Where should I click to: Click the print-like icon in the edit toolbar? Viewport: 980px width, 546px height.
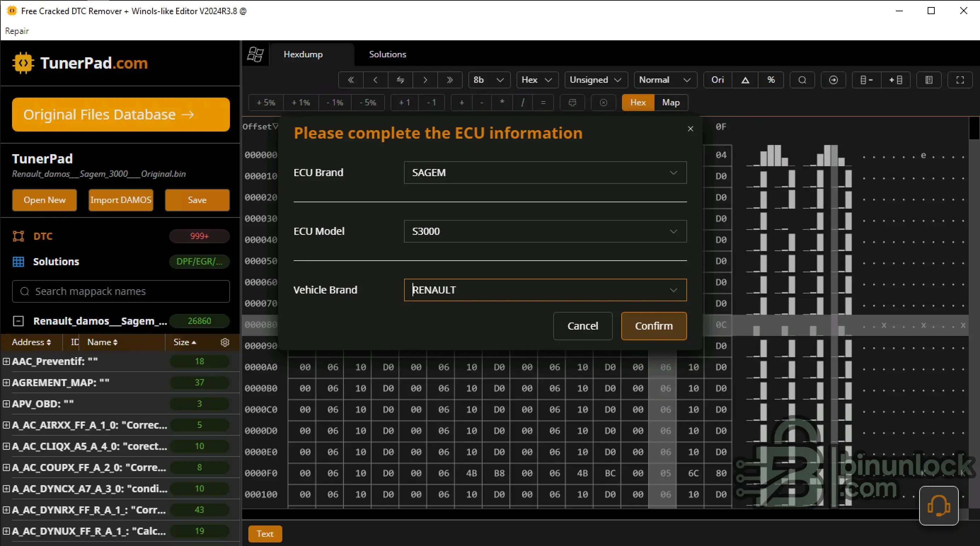(572, 103)
